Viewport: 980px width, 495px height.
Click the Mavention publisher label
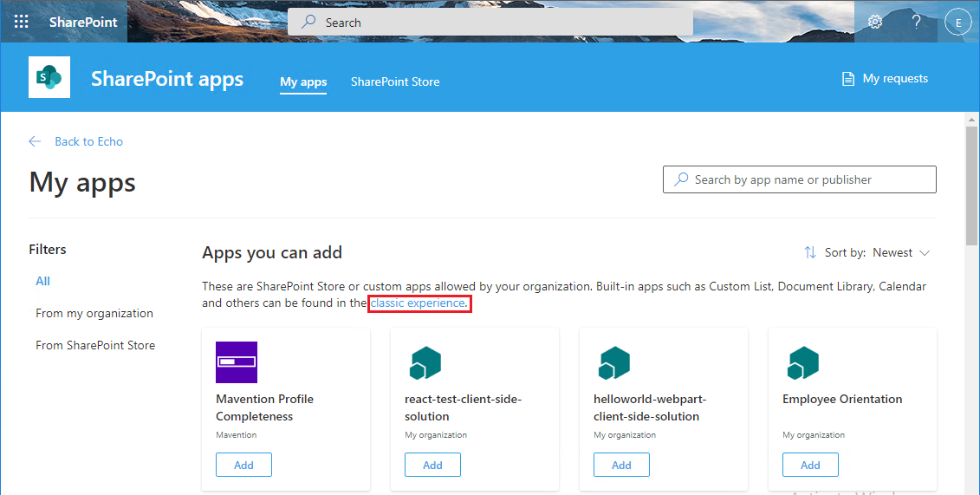237,435
